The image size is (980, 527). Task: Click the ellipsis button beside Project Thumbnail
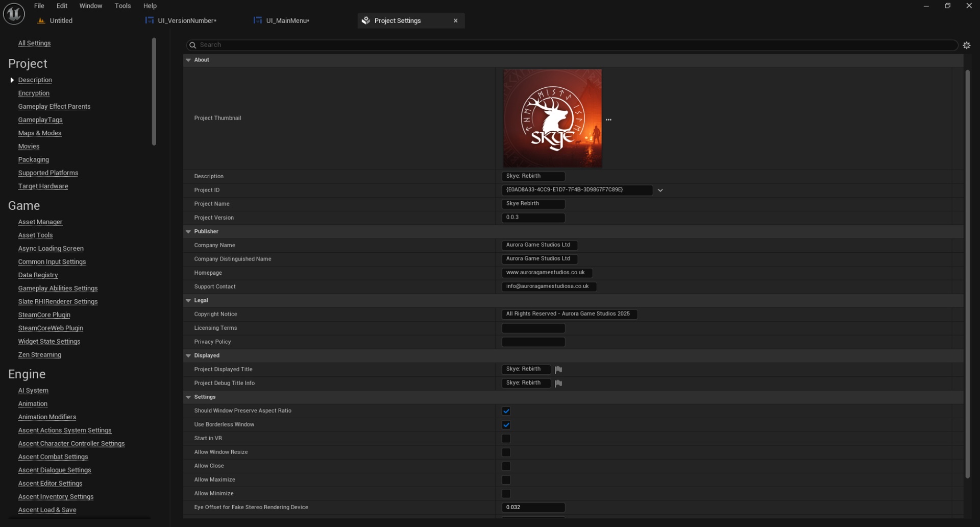click(608, 119)
